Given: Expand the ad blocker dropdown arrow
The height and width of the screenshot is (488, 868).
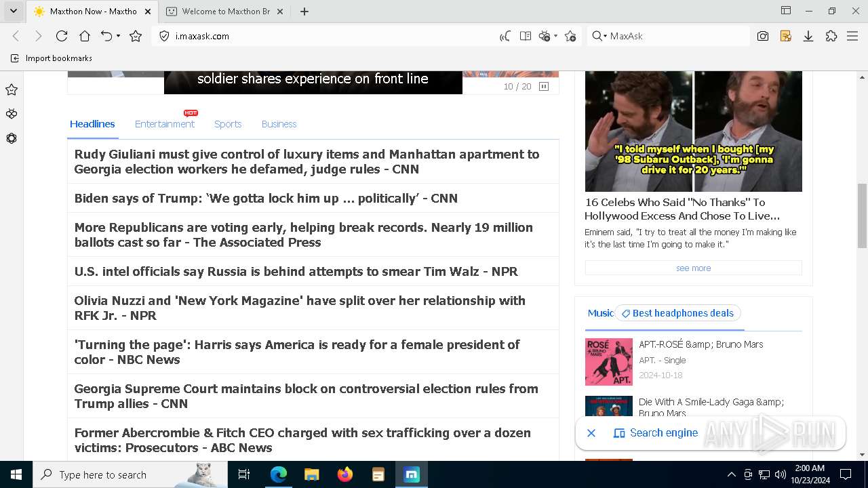Looking at the screenshot, I should tap(555, 36).
